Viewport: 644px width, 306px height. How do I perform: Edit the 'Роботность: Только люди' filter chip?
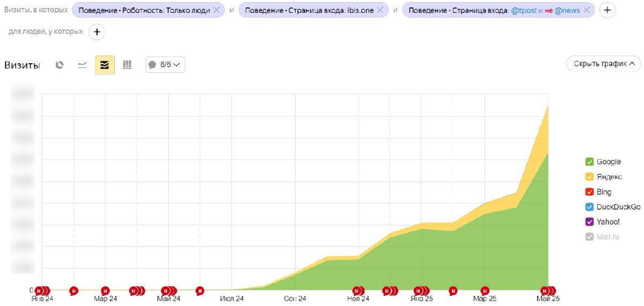click(144, 10)
